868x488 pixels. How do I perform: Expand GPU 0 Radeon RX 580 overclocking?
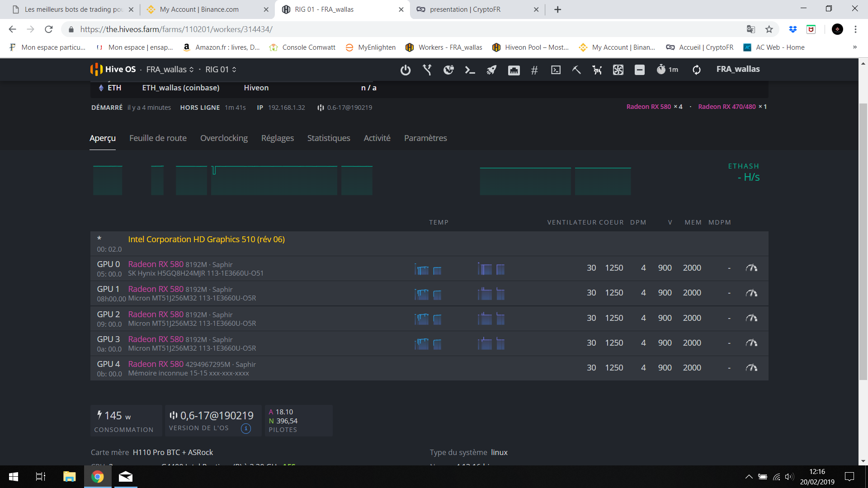pos(751,267)
